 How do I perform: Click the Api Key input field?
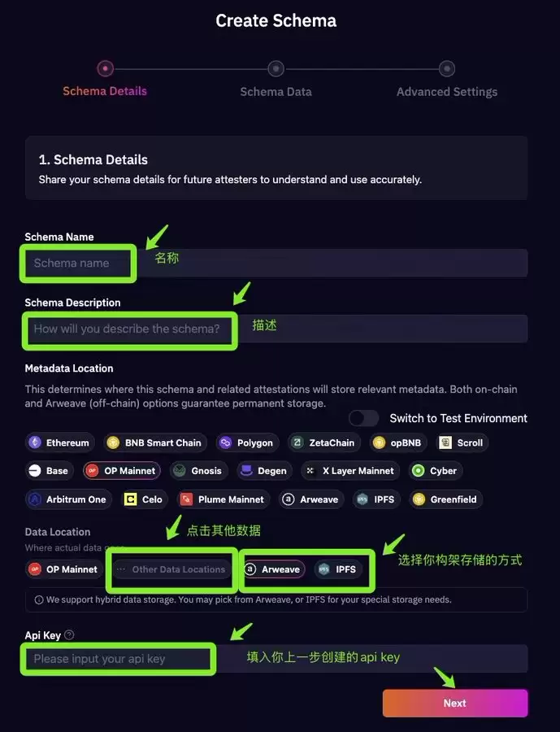click(276, 659)
